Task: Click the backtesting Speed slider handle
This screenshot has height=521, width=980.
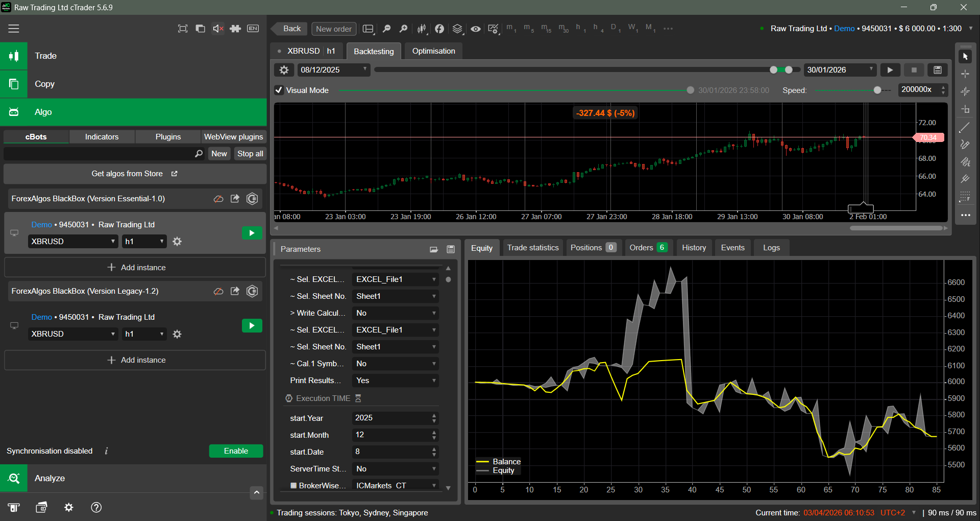Action: [x=877, y=90]
